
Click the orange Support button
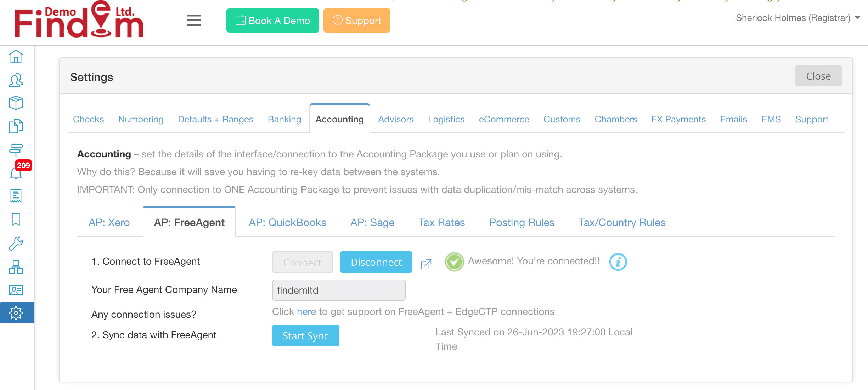[x=357, y=21]
